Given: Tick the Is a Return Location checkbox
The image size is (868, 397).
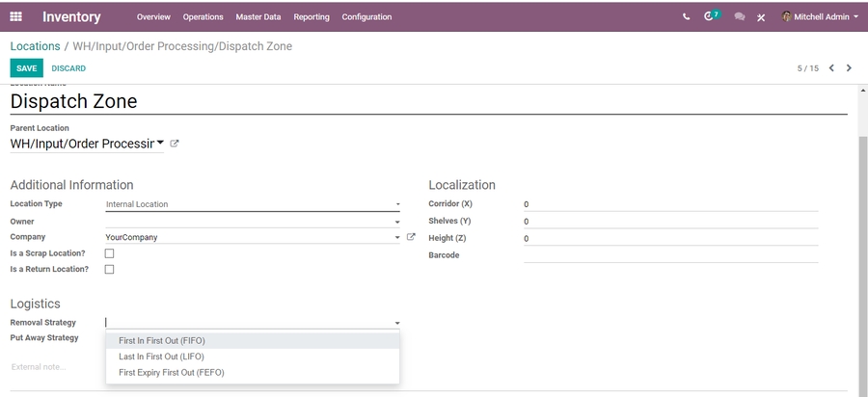Looking at the screenshot, I should pos(109,270).
